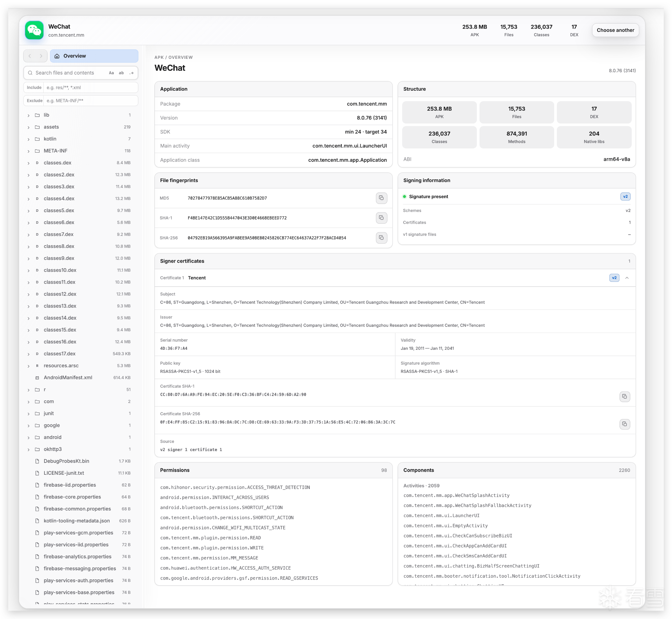Expand the junit folder
672x619 pixels.
click(x=28, y=413)
